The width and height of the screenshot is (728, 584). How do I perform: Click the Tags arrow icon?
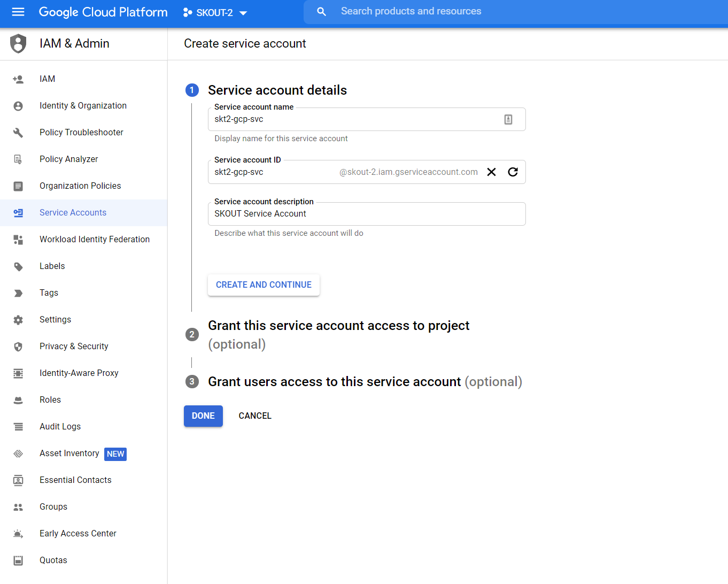18,293
